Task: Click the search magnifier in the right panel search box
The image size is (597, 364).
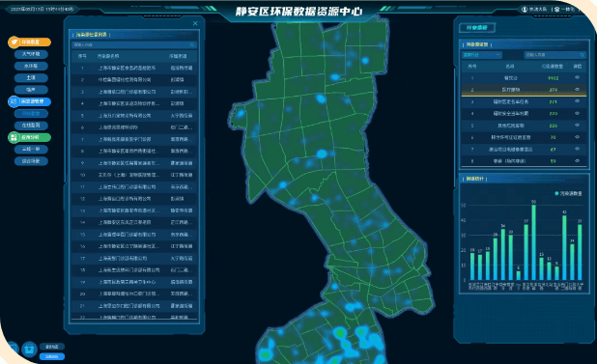Action: tap(583, 55)
